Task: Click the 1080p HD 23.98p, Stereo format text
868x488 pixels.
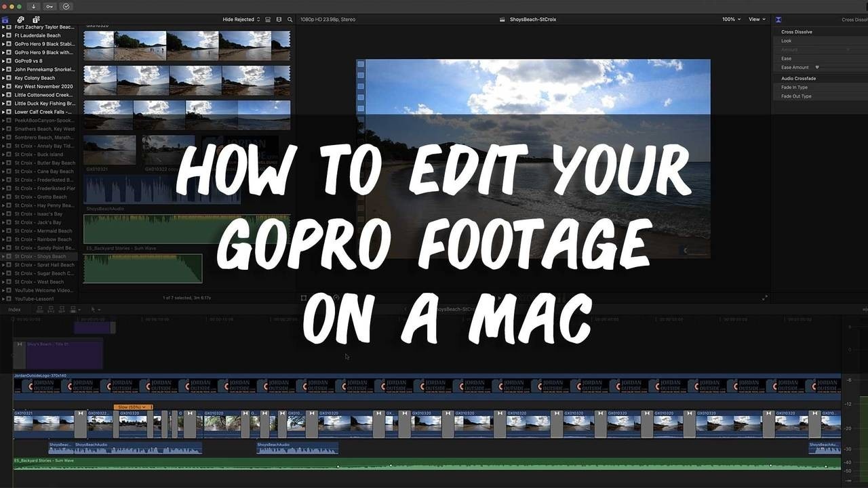Action: click(330, 20)
